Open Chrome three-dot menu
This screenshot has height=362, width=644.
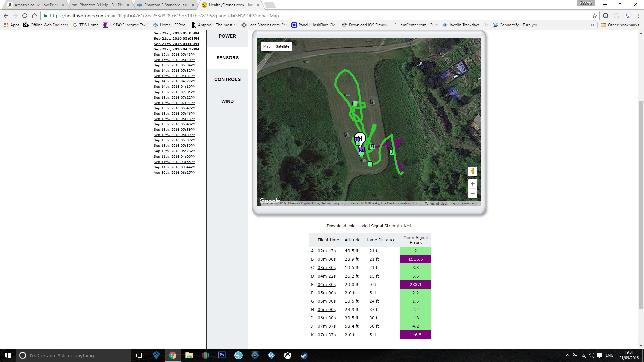(x=638, y=16)
